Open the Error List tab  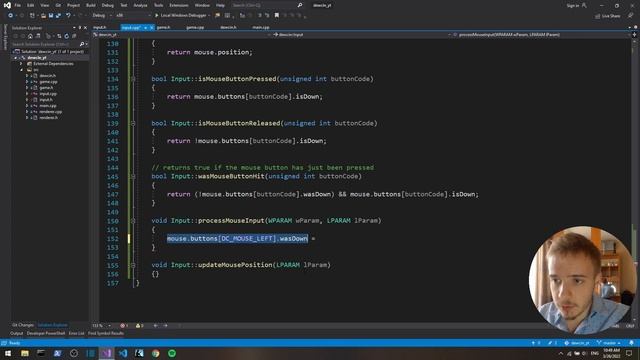point(76,333)
